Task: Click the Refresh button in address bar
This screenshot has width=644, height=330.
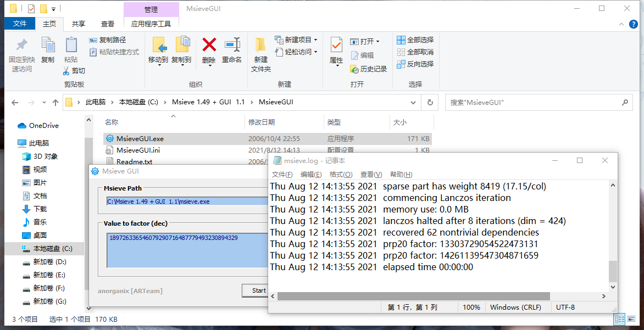Action: click(430, 103)
